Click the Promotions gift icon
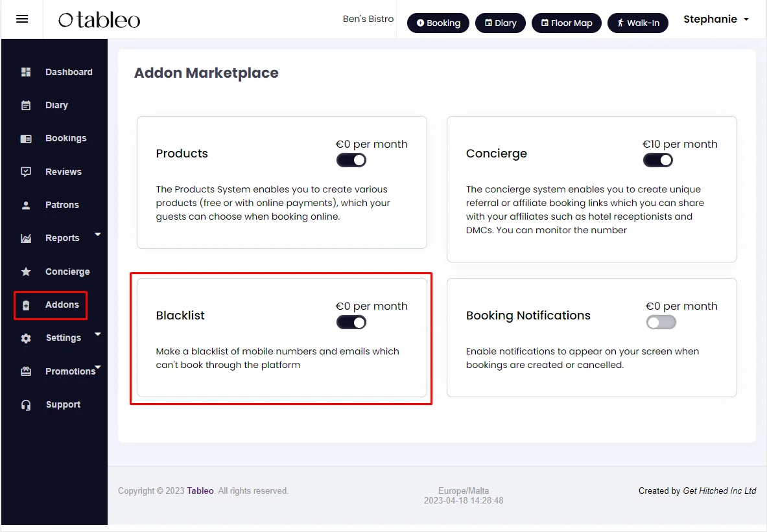 26,371
